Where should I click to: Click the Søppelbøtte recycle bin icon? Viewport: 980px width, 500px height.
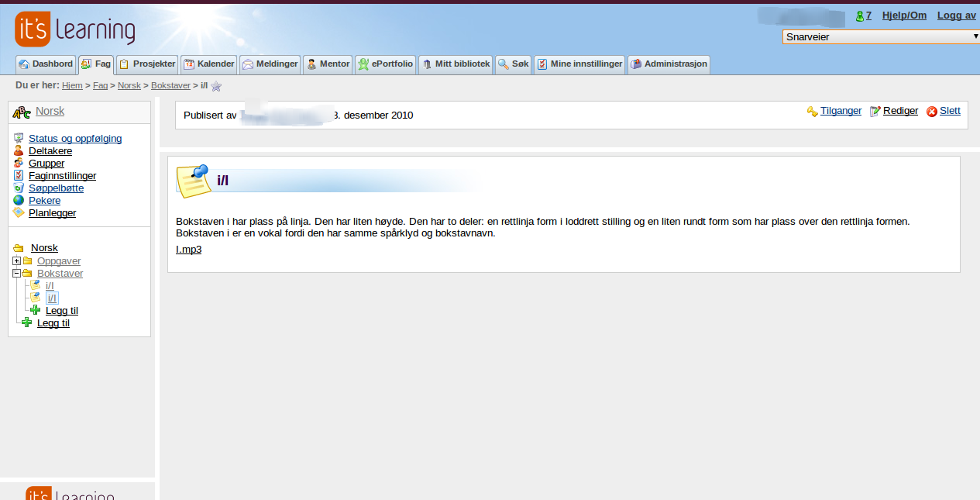click(19, 188)
